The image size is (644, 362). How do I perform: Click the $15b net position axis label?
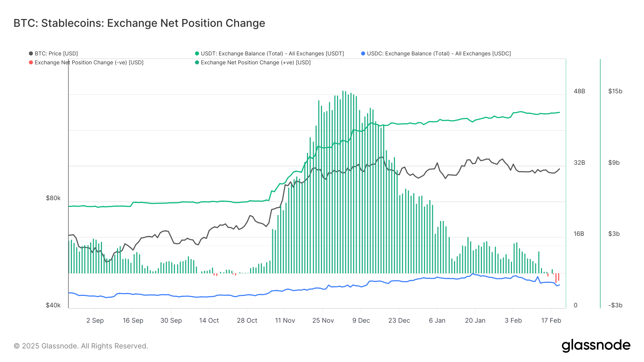(615, 91)
